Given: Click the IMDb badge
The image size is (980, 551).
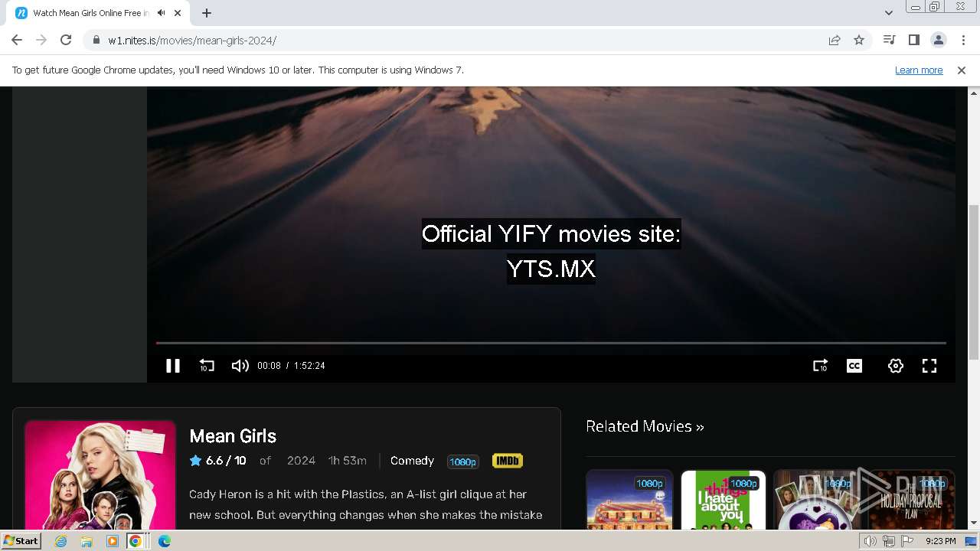Looking at the screenshot, I should click(507, 461).
